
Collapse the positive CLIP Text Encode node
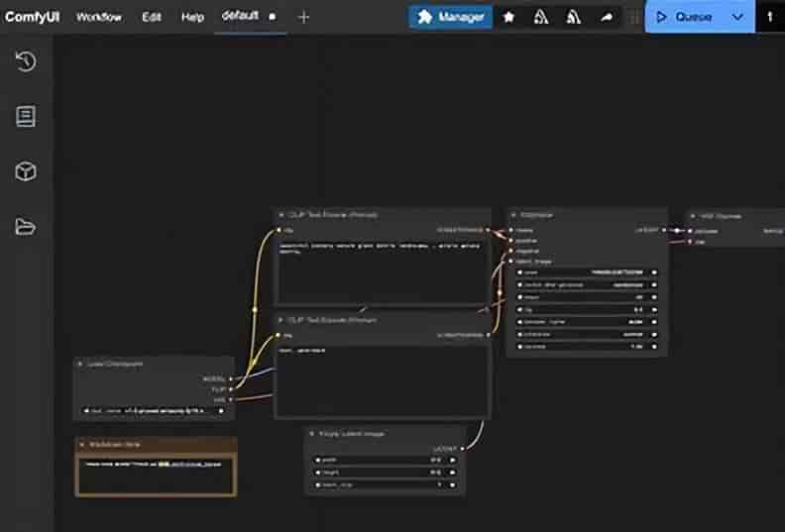(x=281, y=215)
